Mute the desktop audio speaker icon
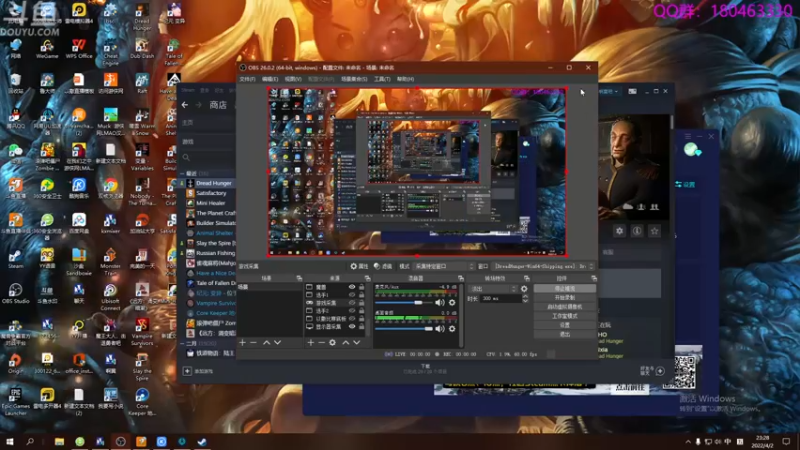 click(x=440, y=329)
